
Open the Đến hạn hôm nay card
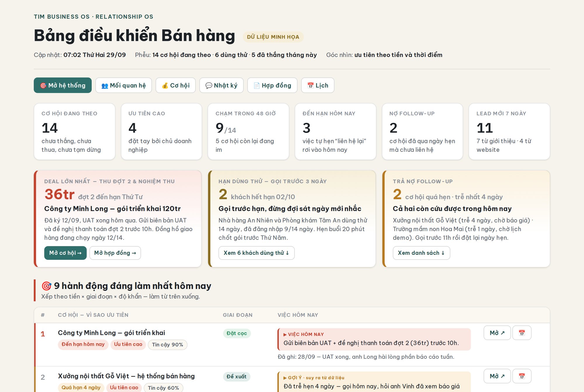point(335,131)
